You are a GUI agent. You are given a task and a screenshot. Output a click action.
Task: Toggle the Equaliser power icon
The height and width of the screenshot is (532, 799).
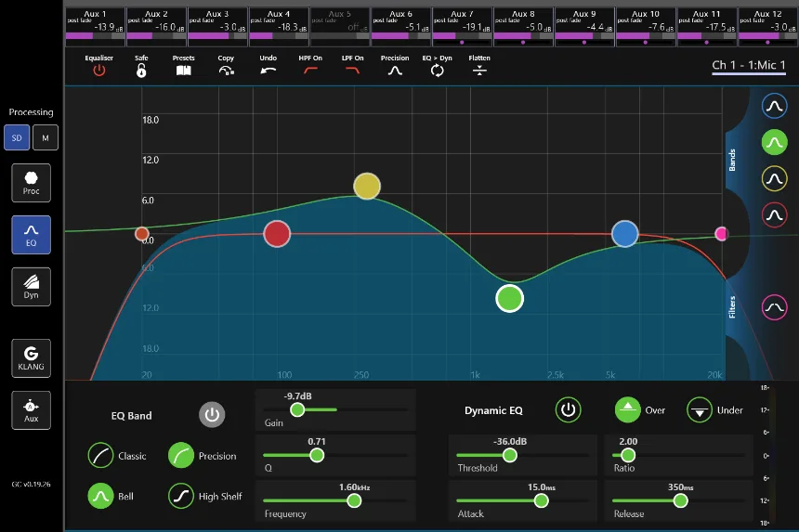pyautogui.click(x=98, y=71)
